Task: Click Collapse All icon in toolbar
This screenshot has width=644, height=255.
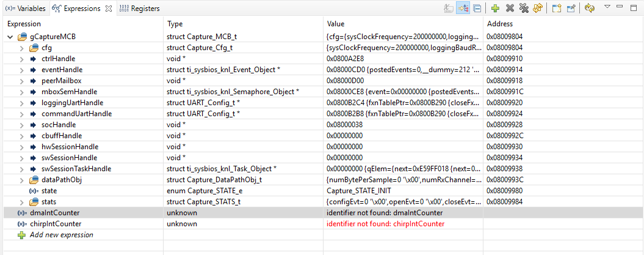Action: click(x=477, y=9)
